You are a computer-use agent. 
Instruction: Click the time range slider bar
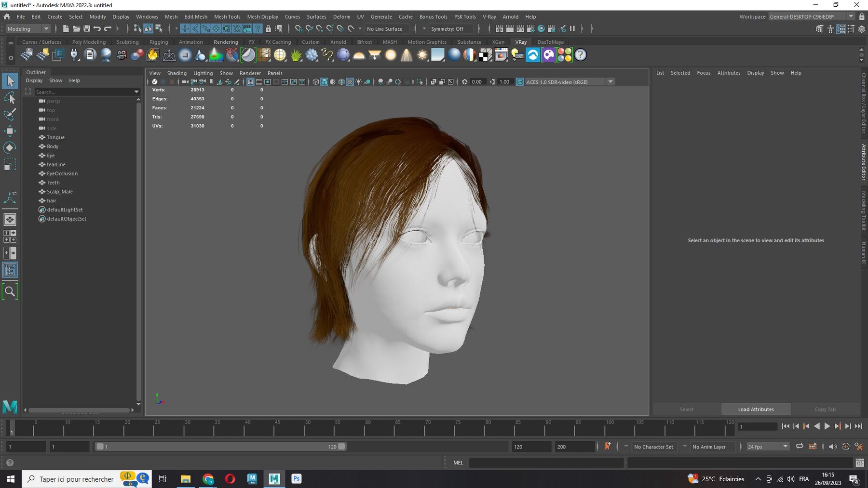point(220,447)
